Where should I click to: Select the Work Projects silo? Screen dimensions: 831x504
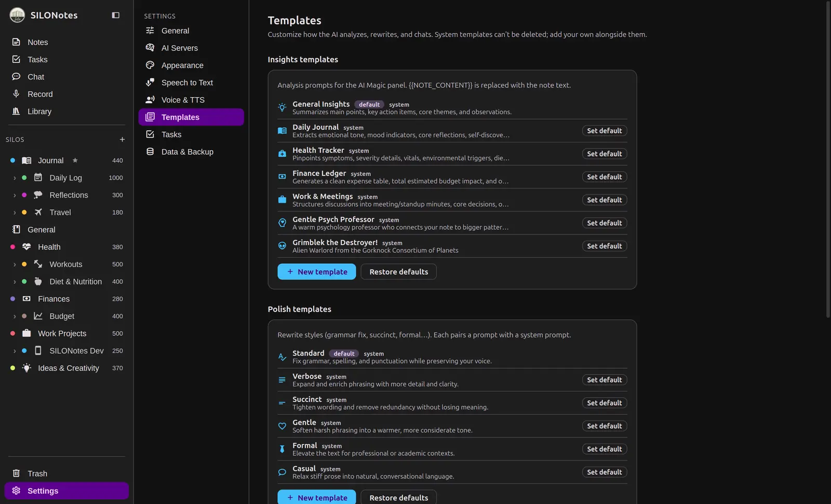[x=66, y=333]
